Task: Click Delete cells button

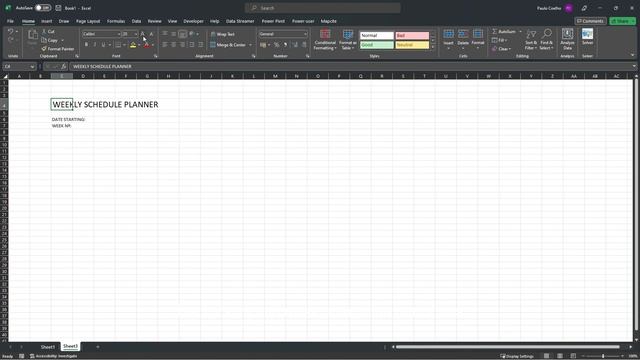Action: [x=463, y=40]
